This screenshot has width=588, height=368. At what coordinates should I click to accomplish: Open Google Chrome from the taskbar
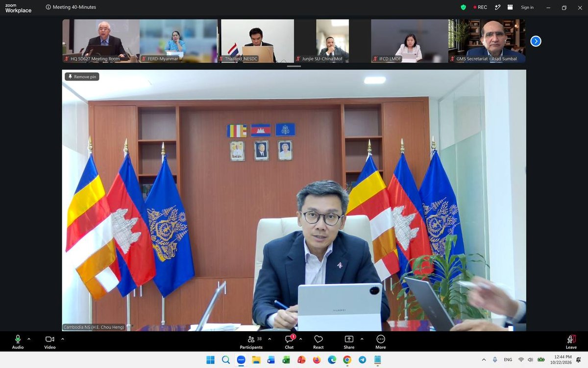click(x=347, y=360)
